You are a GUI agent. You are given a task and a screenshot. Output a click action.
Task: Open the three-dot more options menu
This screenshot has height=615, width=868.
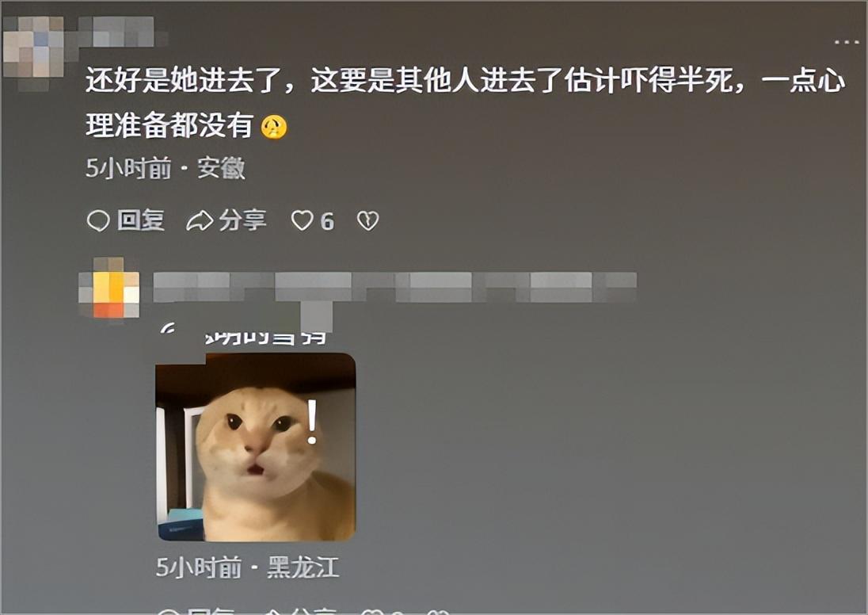tap(846, 42)
